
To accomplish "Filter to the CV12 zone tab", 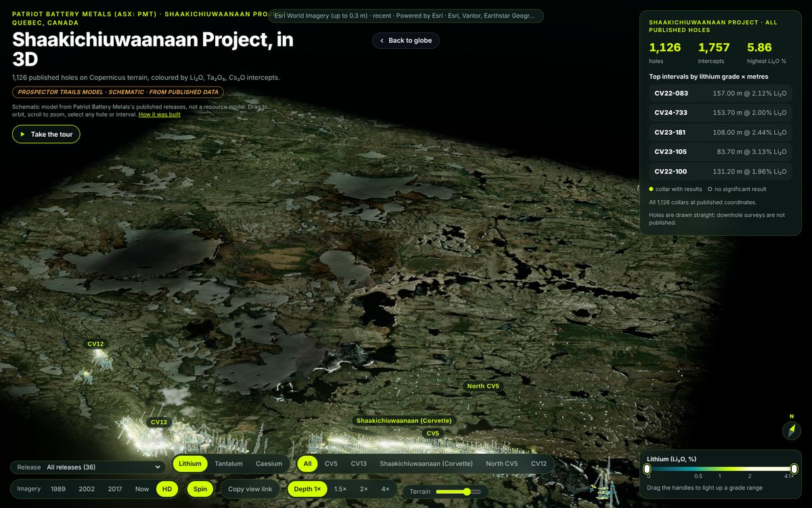I will coord(539,464).
